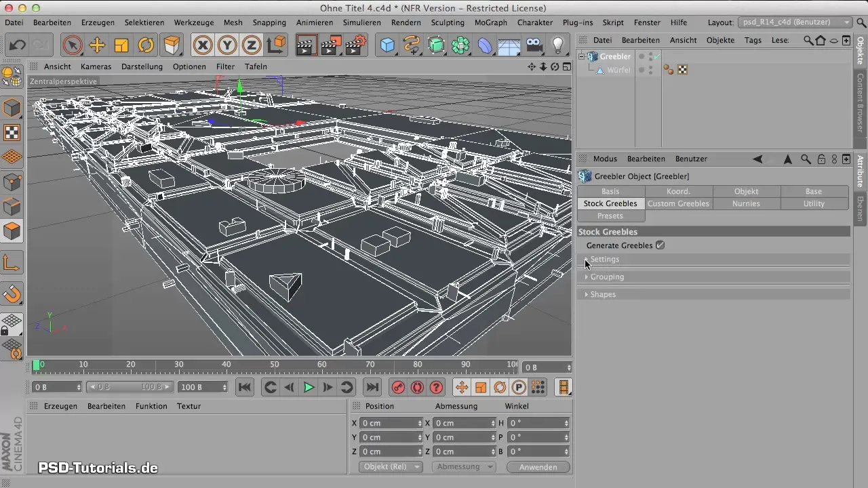Select Edges mode icon
Screen dimensions: 868x488
[x=12, y=206]
